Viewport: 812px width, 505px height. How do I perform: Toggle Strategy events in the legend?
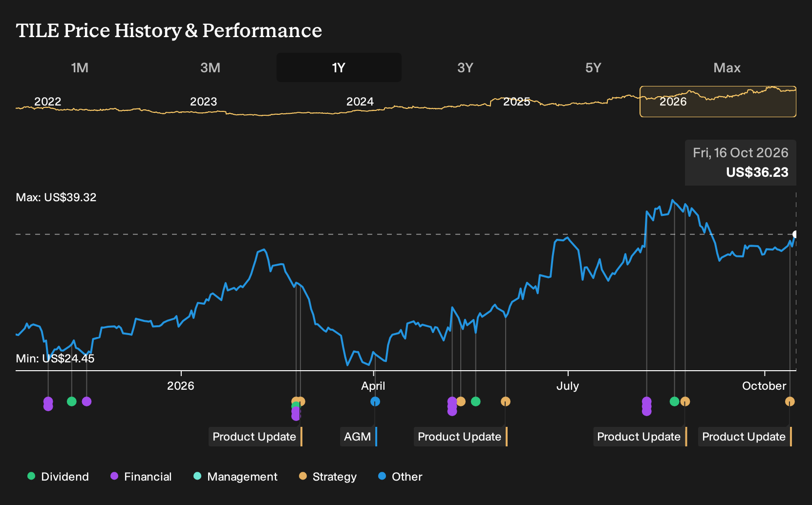328,477
